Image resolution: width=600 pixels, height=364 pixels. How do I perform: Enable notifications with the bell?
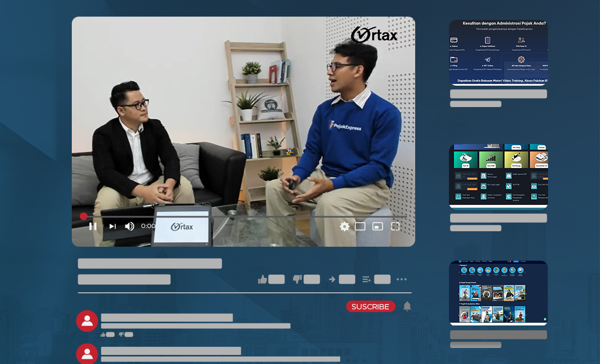point(407,306)
